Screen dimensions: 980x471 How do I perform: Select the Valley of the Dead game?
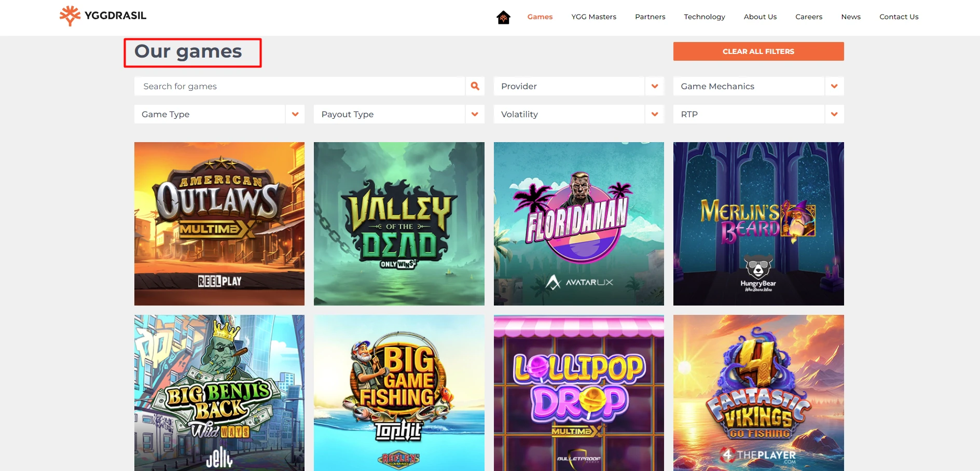tap(399, 224)
